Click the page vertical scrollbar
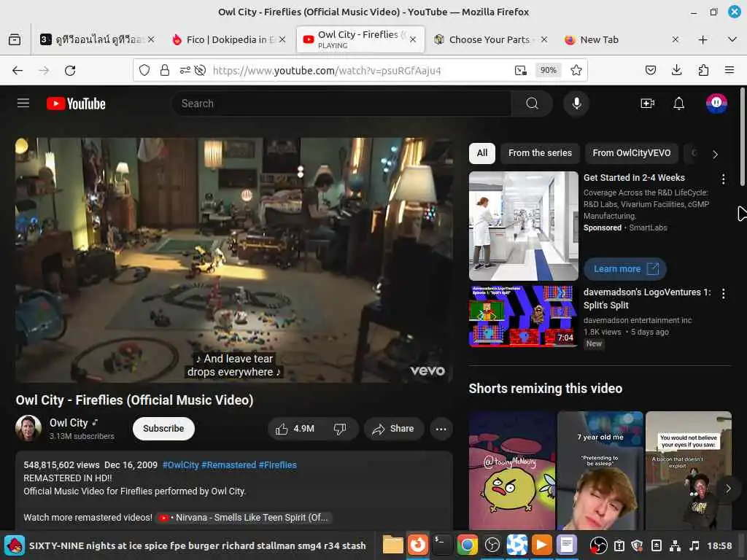Viewport: 747px width, 560px height. (x=743, y=138)
